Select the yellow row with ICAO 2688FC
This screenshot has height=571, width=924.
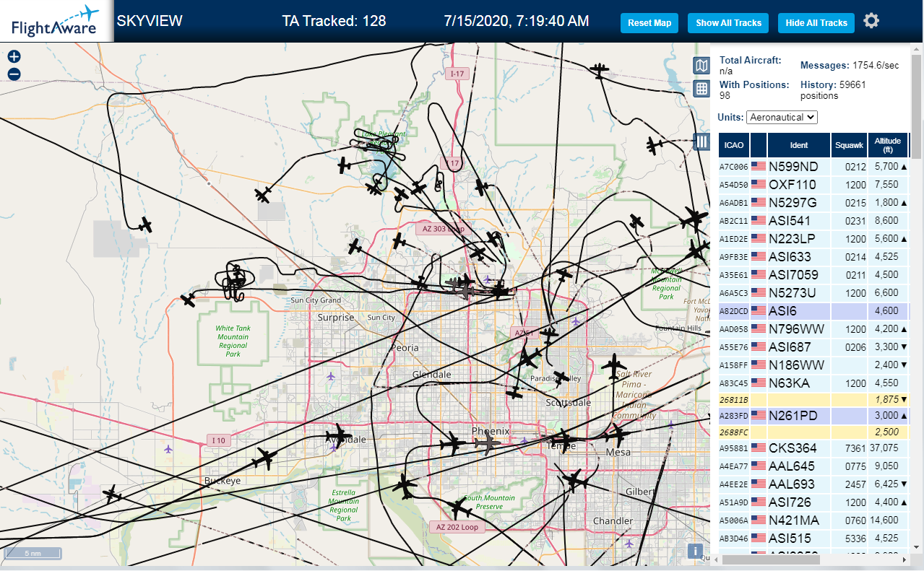814,432
